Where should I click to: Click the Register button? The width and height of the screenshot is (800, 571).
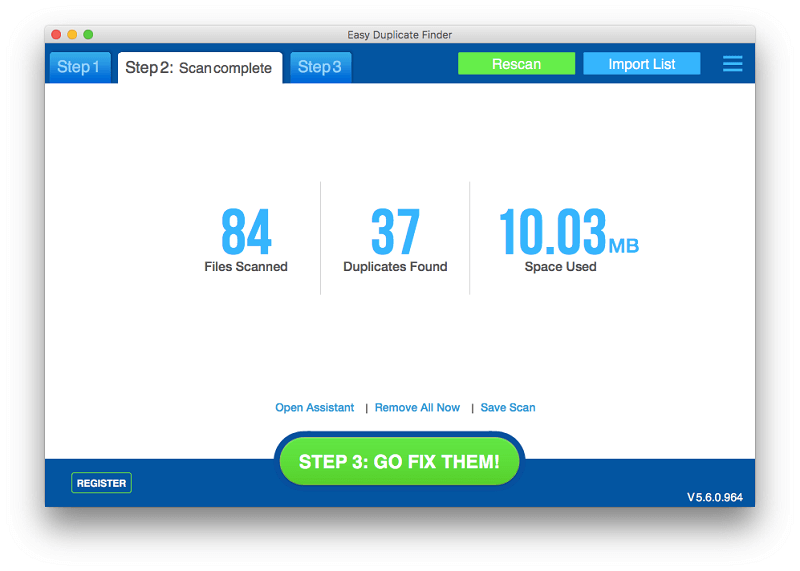[102, 483]
